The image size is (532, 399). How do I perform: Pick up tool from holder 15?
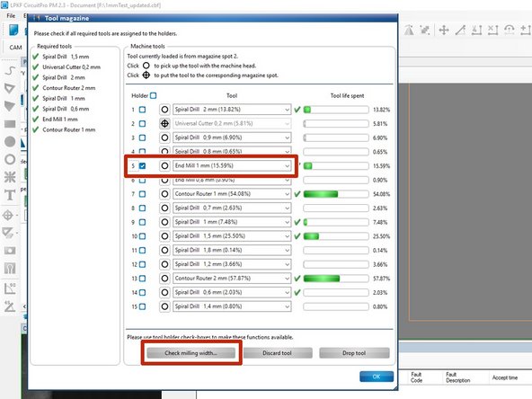(164, 306)
